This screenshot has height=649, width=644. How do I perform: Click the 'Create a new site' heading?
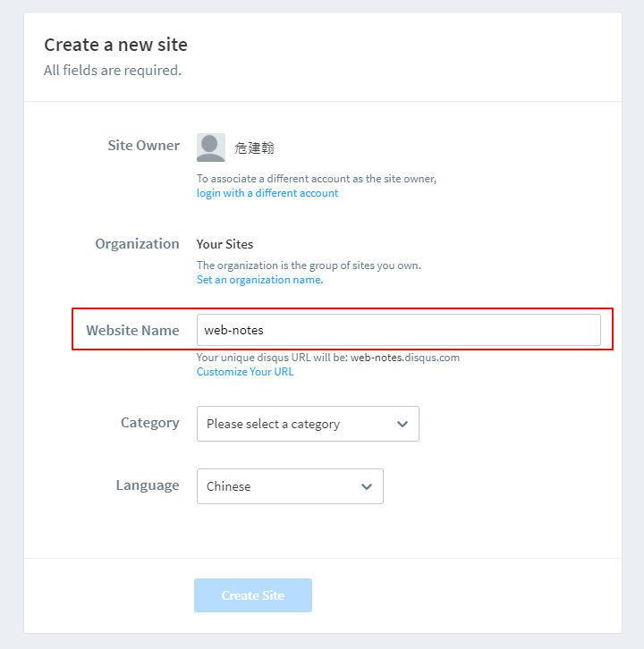pos(115,45)
